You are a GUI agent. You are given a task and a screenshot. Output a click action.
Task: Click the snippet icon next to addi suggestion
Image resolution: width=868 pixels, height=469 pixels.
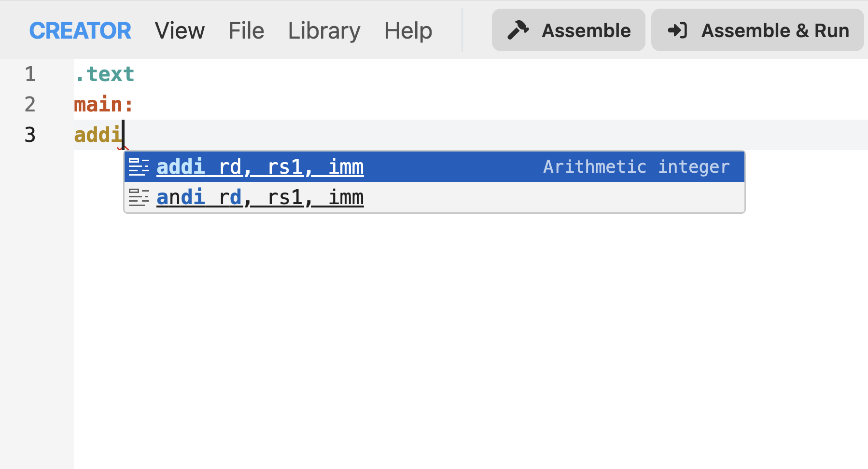(x=139, y=166)
